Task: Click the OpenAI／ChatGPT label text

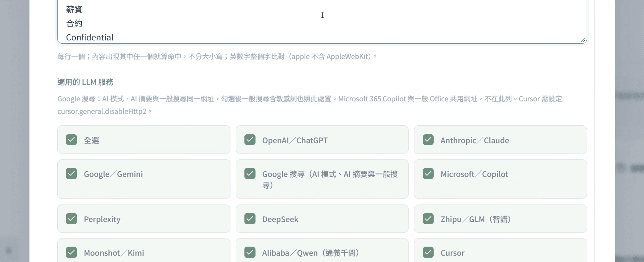Action: click(295, 140)
